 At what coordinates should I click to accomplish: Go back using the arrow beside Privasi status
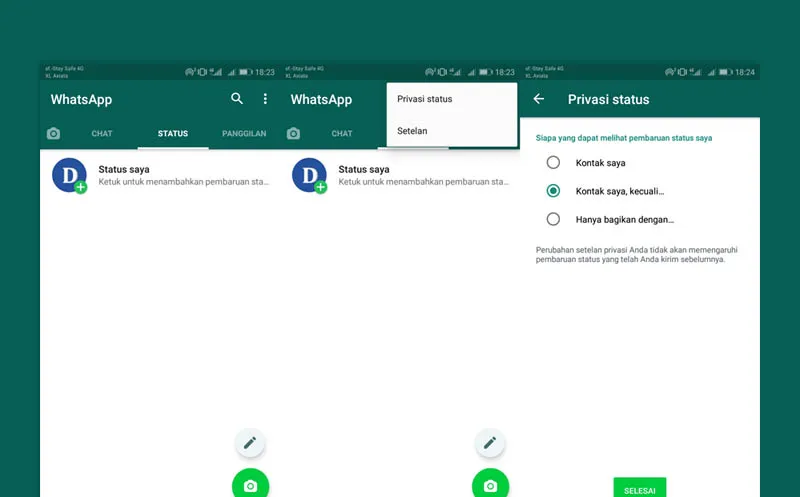[539, 99]
